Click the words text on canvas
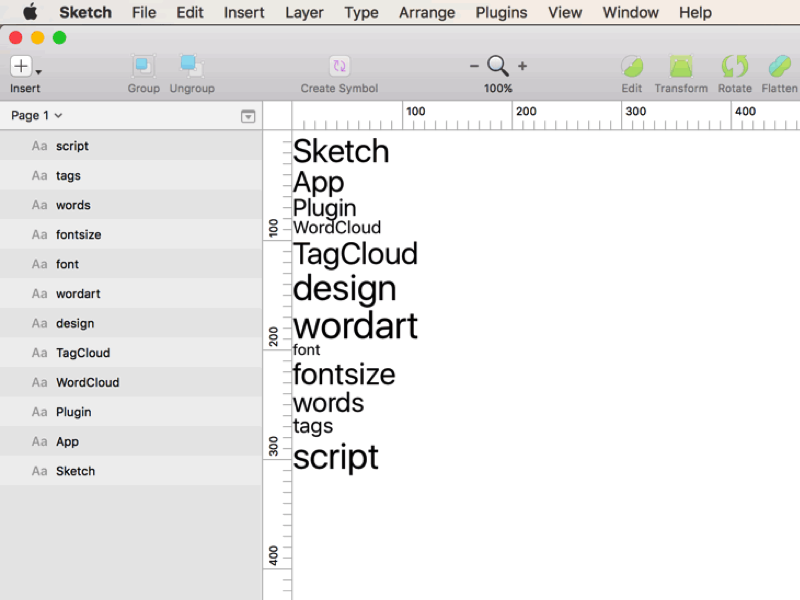Image resolution: width=800 pixels, height=600 pixels. coord(328,403)
